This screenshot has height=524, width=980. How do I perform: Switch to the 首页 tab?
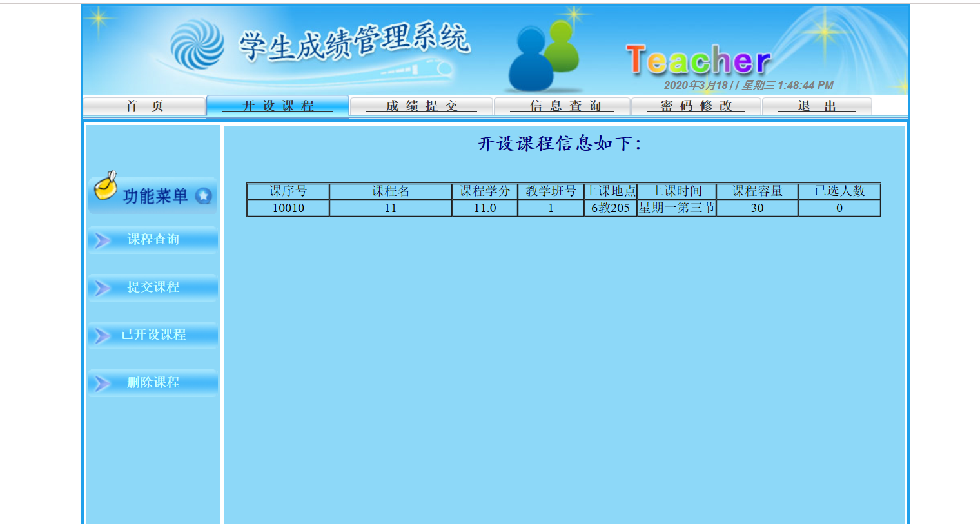[143, 105]
